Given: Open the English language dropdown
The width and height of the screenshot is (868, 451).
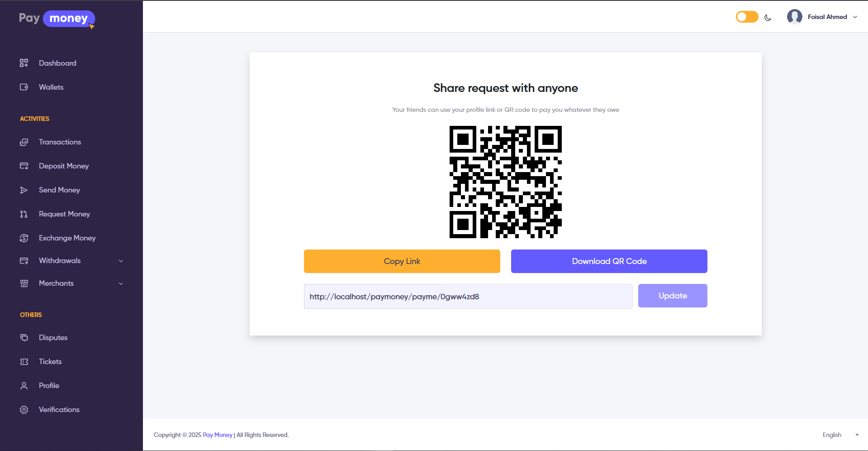Looking at the screenshot, I should click(840, 435).
